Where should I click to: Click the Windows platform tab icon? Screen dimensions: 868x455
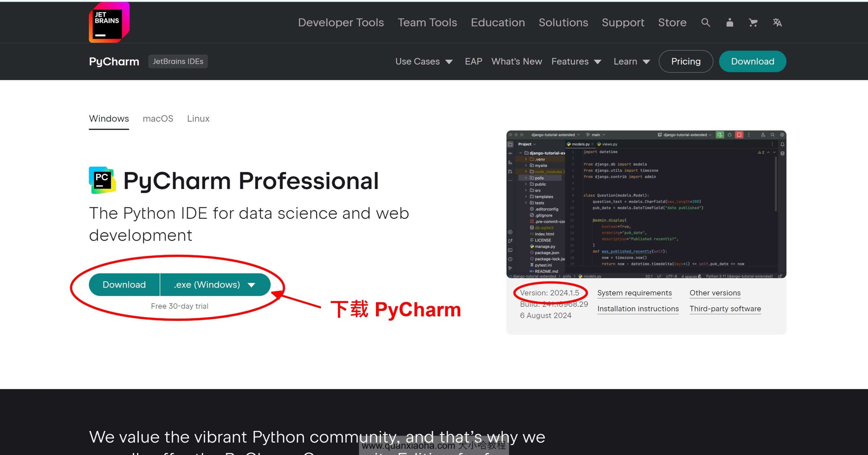tap(108, 118)
